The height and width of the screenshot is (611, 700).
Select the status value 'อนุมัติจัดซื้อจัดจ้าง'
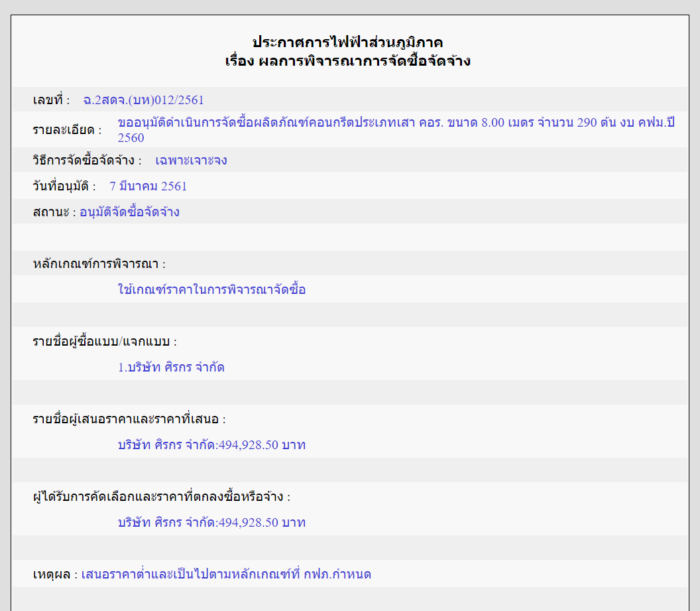click(x=129, y=212)
